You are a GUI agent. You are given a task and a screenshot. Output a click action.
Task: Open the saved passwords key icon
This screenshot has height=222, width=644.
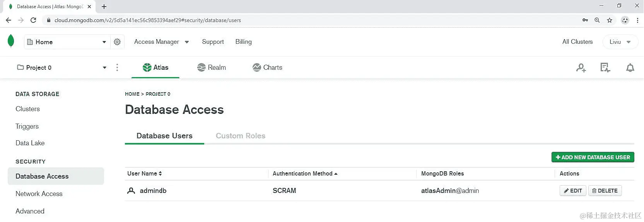pos(585,20)
